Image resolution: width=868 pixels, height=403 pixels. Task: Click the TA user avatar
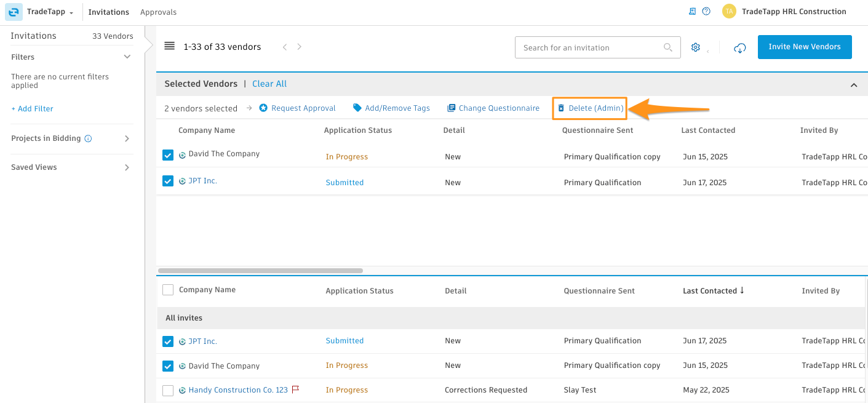(729, 11)
